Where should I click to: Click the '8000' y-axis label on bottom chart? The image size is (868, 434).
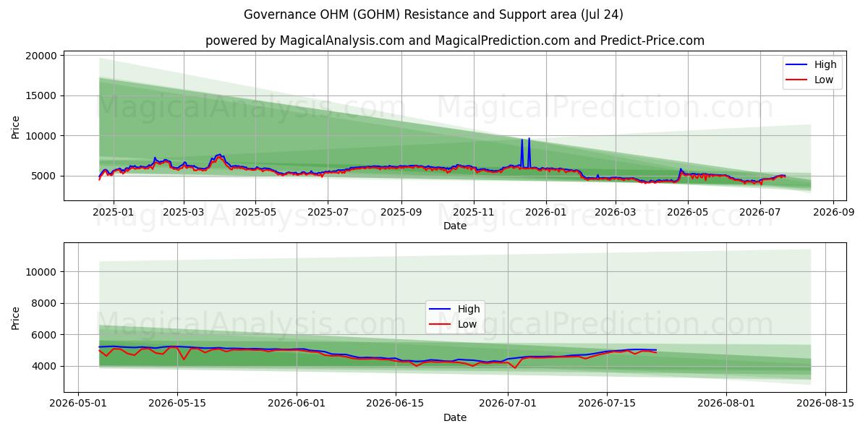click(43, 304)
